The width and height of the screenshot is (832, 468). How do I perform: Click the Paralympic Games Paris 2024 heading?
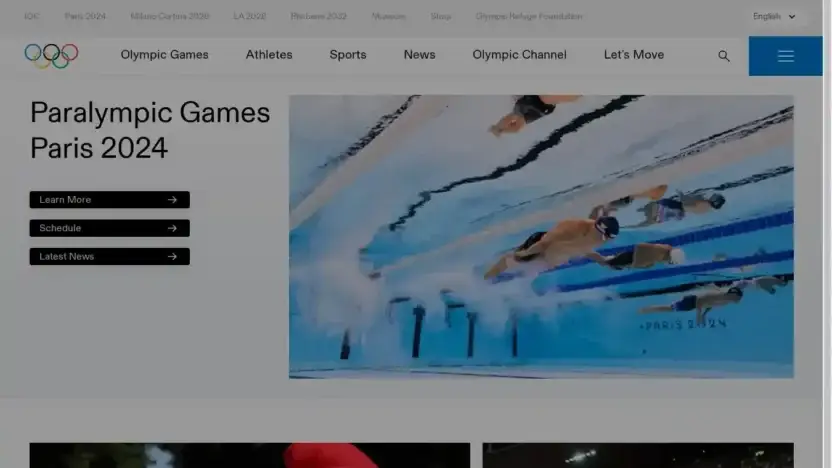point(150,130)
